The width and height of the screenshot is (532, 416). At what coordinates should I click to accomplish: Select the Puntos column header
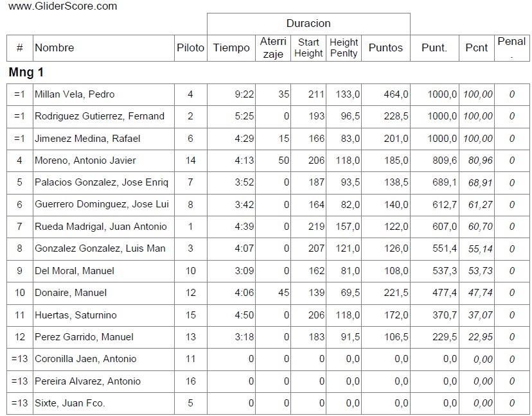(x=386, y=48)
